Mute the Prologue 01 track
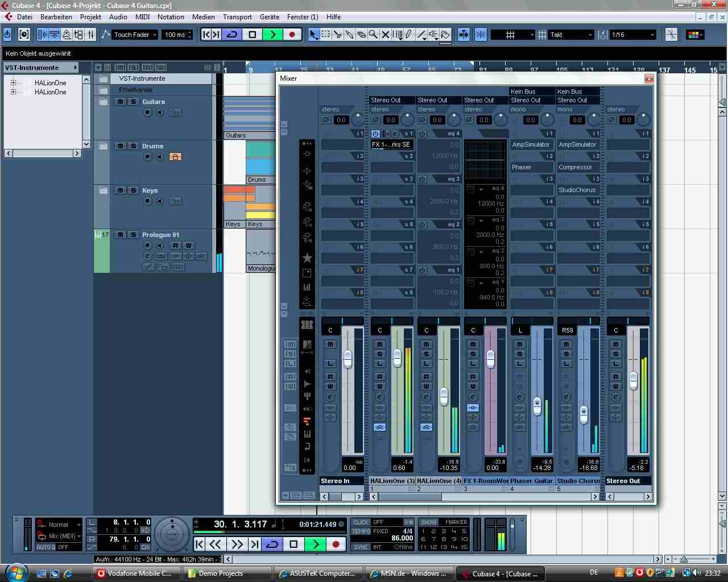 point(121,235)
